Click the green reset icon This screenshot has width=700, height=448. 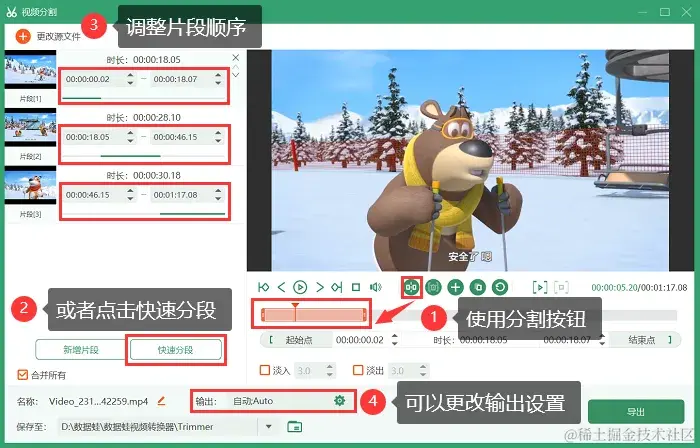(x=500, y=287)
